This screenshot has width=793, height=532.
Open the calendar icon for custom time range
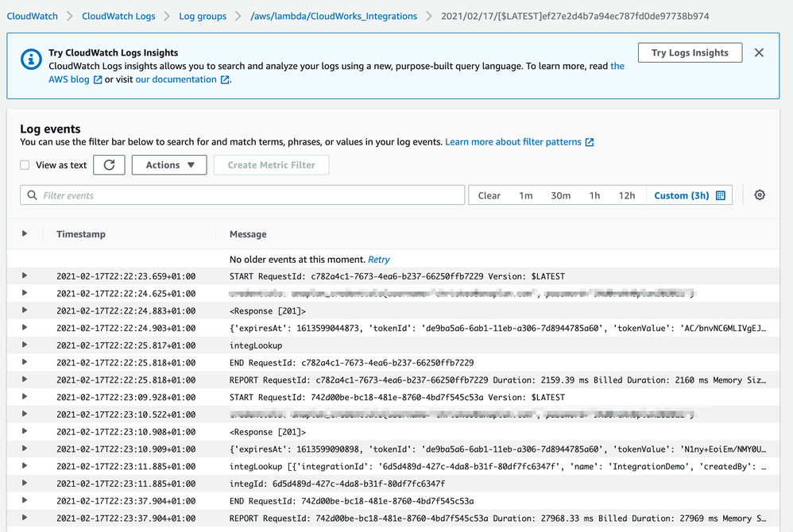click(721, 195)
